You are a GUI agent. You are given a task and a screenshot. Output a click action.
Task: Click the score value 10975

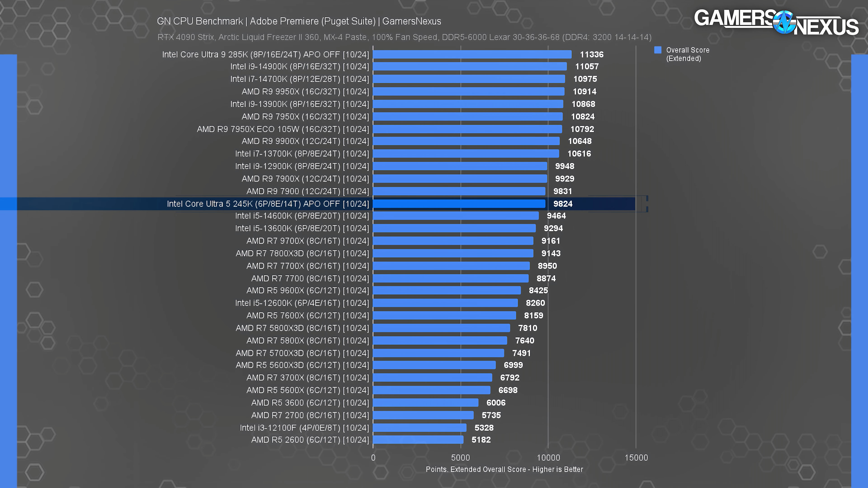point(585,79)
